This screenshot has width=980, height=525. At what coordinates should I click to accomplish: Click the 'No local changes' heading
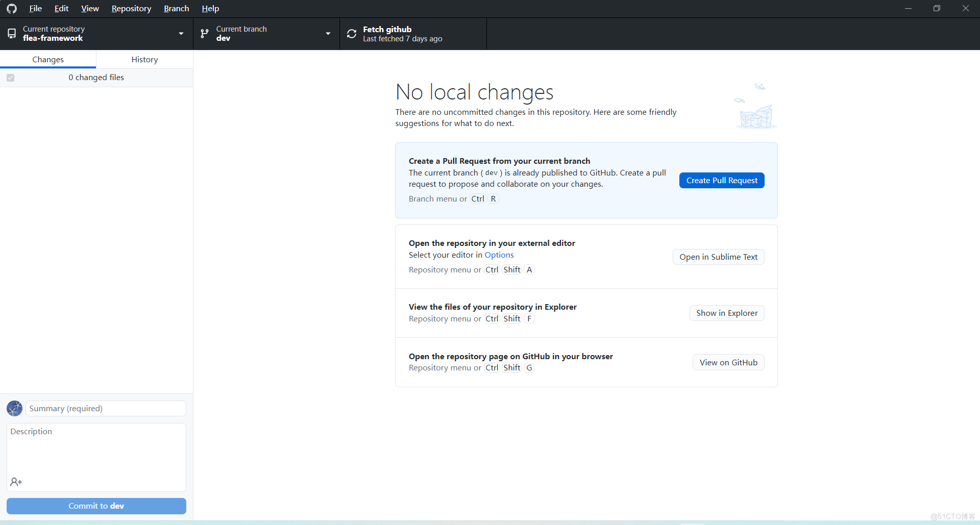pos(474,92)
